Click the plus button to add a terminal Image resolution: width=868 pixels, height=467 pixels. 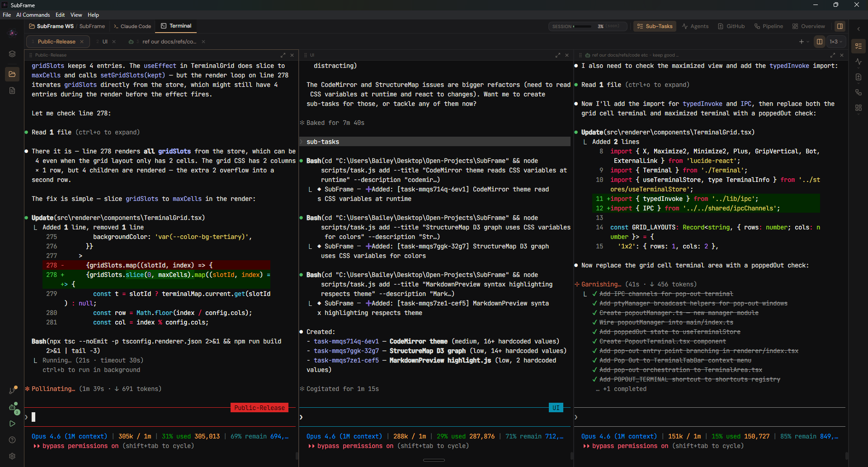[x=801, y=42]
